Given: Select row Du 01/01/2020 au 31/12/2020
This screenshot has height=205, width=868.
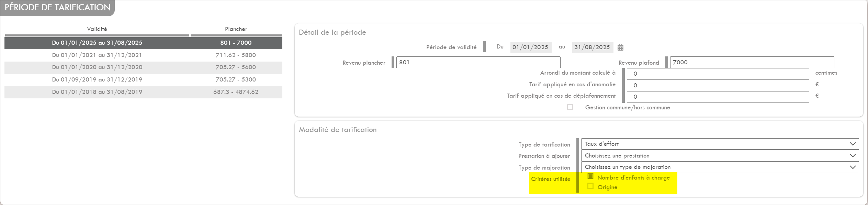Looking at the screenshot, I should [x=143, y=67].
